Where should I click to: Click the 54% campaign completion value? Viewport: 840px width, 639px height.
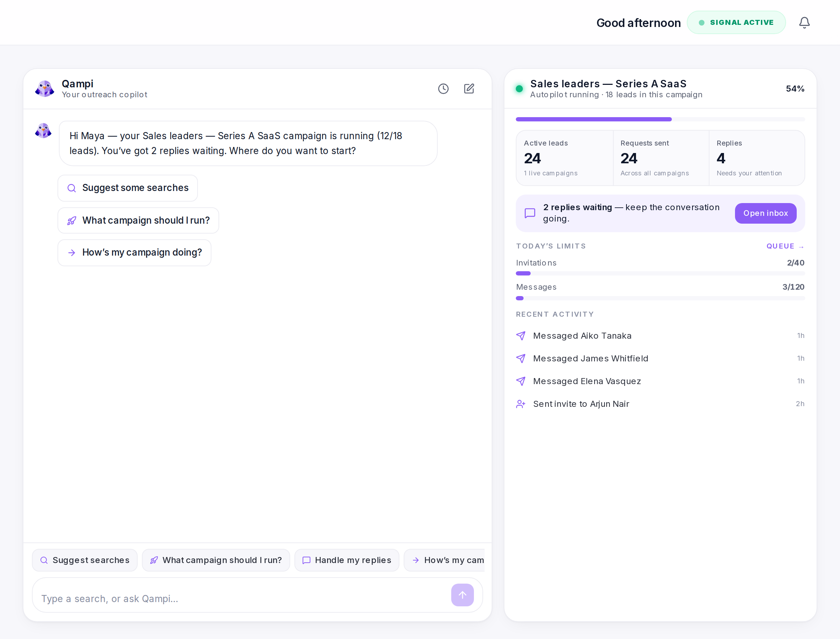795,89
